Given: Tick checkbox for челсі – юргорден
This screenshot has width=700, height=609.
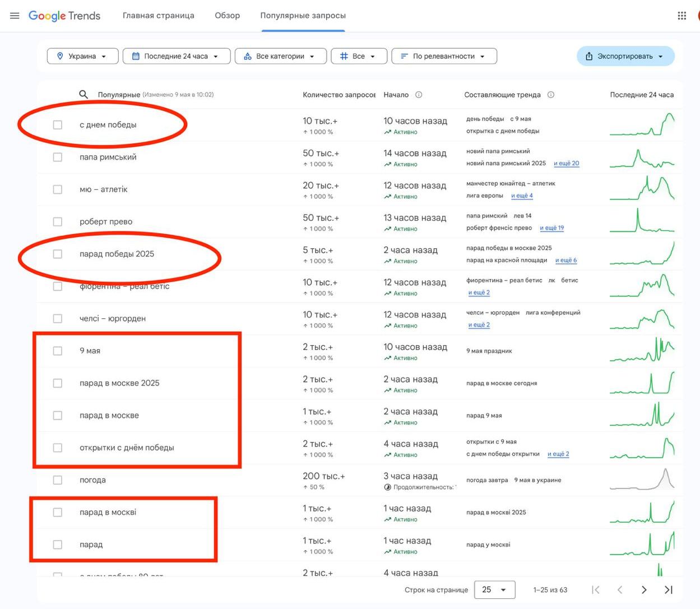Looking at the screenshot, I should [x=58, y=319].
